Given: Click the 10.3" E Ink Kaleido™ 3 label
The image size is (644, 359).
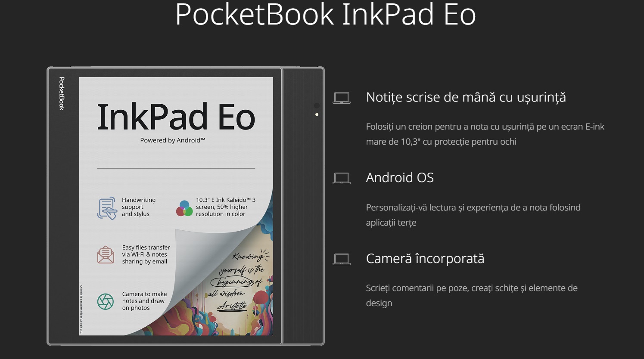Looking at the screenshot, I should [x=226, y=207].
